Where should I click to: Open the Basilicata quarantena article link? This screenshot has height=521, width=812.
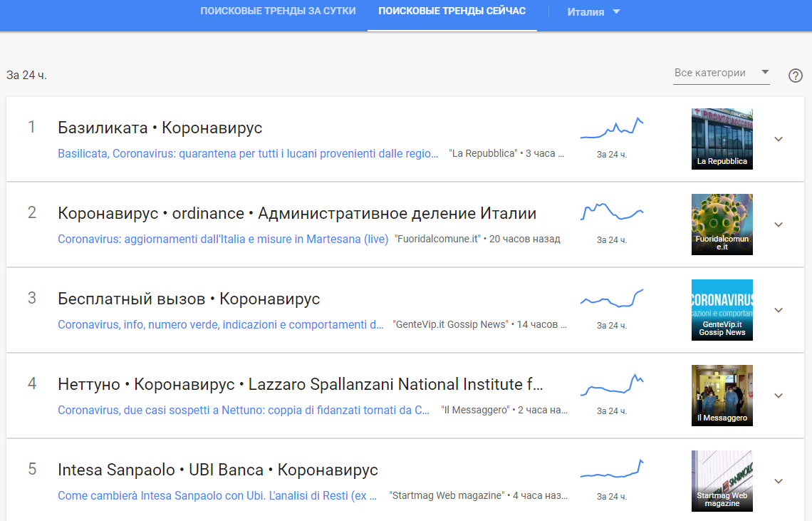point(248,153)
